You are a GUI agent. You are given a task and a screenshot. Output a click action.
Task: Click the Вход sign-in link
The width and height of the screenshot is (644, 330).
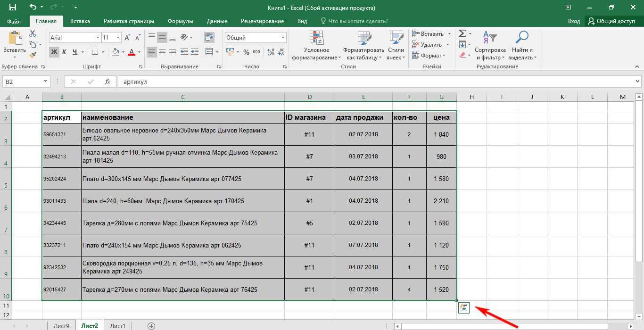[574, 21]
